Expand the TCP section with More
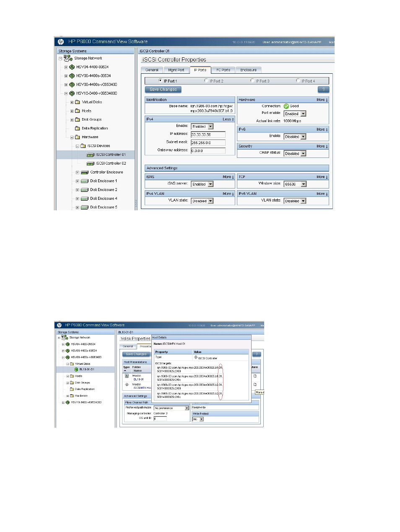 (322, 177)
